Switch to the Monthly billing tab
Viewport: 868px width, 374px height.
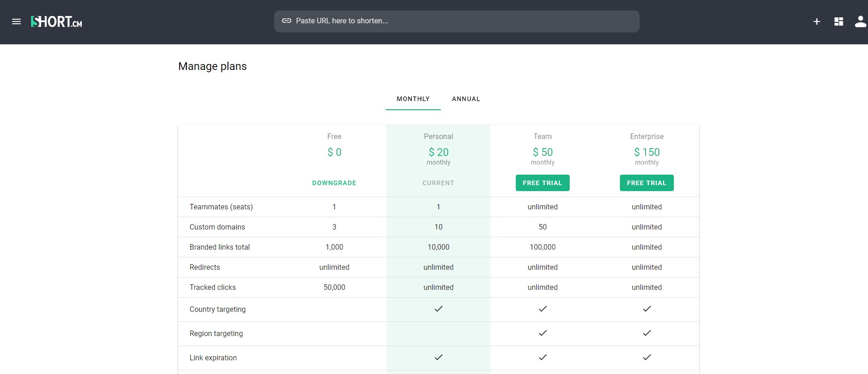pyautogui.click(x=413, y=99)
